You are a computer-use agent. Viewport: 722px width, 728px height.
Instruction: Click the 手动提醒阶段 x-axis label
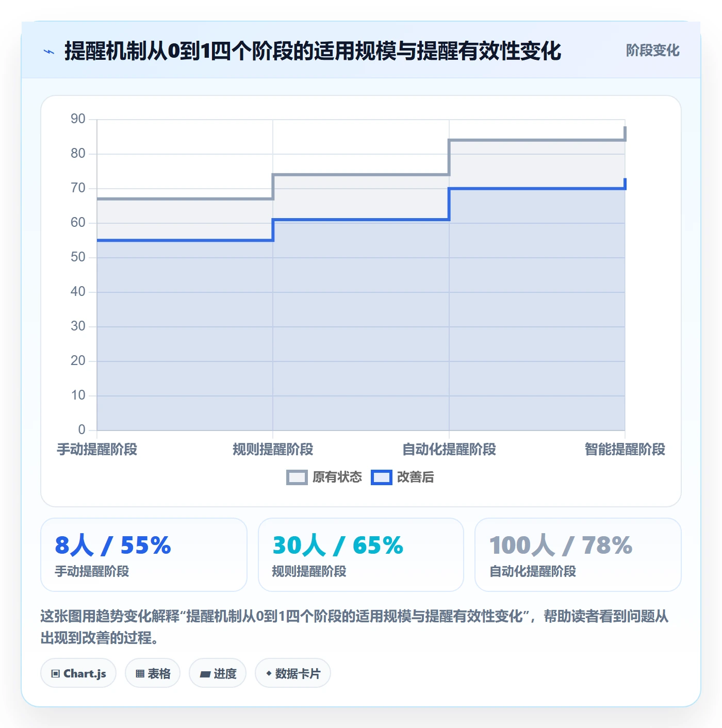(97, 450)
